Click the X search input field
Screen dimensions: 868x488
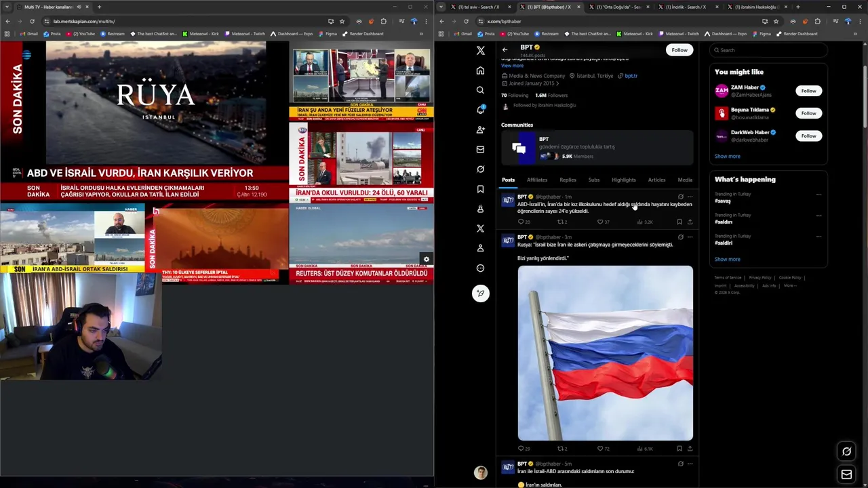coord(768,50)
